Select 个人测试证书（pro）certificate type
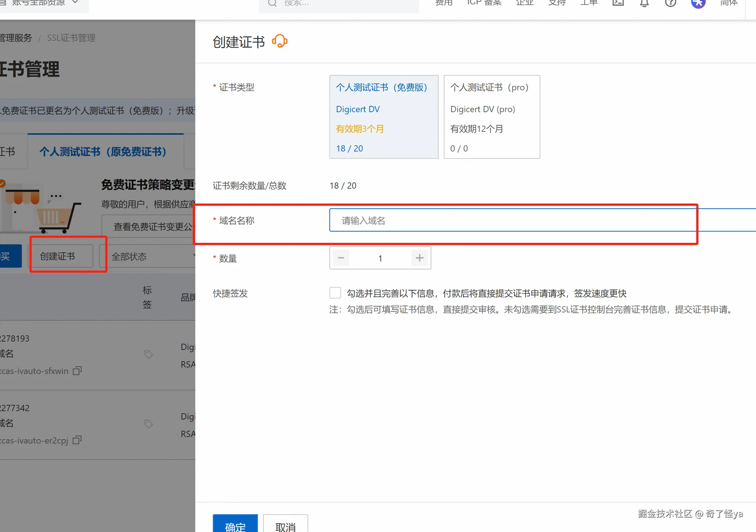 coord(491,117)
